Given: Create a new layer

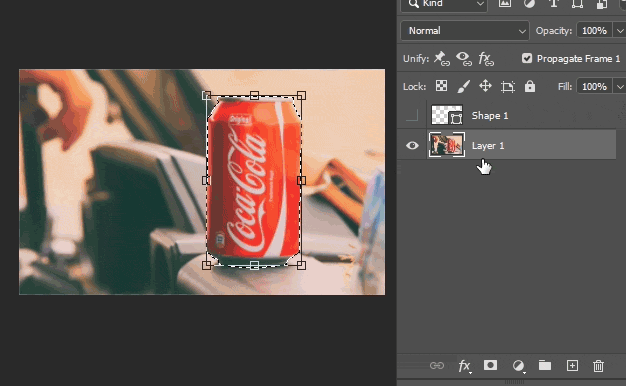Looking at the screenshot, I should [572, 365].
